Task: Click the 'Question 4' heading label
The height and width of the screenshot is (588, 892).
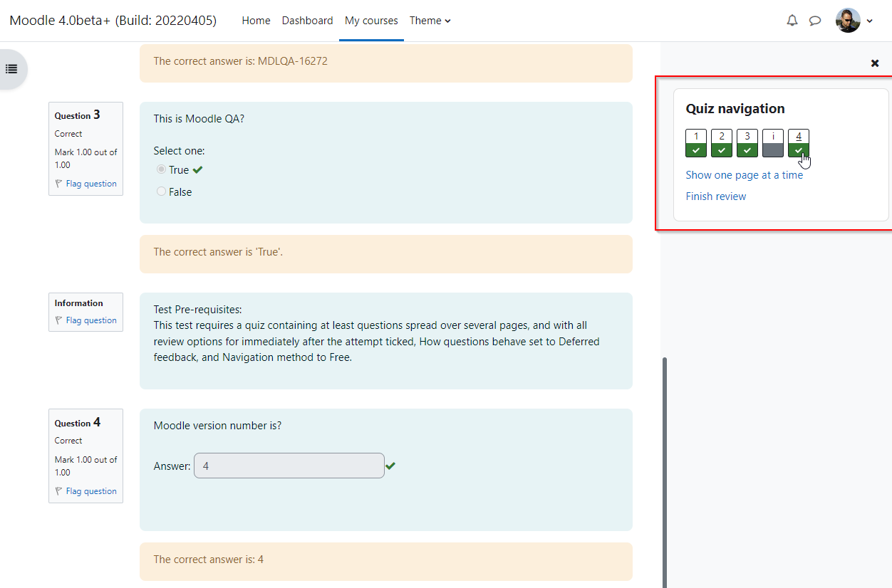Action: click(78, 423)
